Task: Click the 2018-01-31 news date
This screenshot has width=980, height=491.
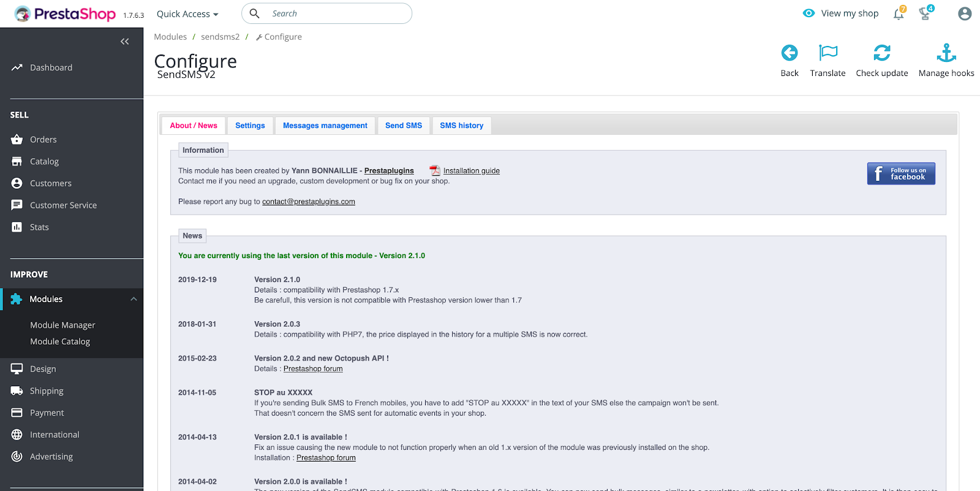Action: click(x=197, y=324)
